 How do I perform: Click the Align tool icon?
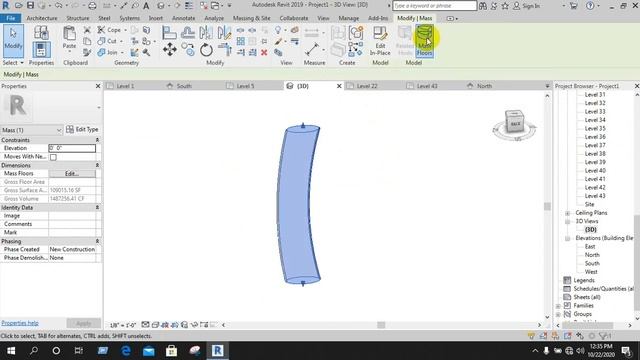click(169, 32)
